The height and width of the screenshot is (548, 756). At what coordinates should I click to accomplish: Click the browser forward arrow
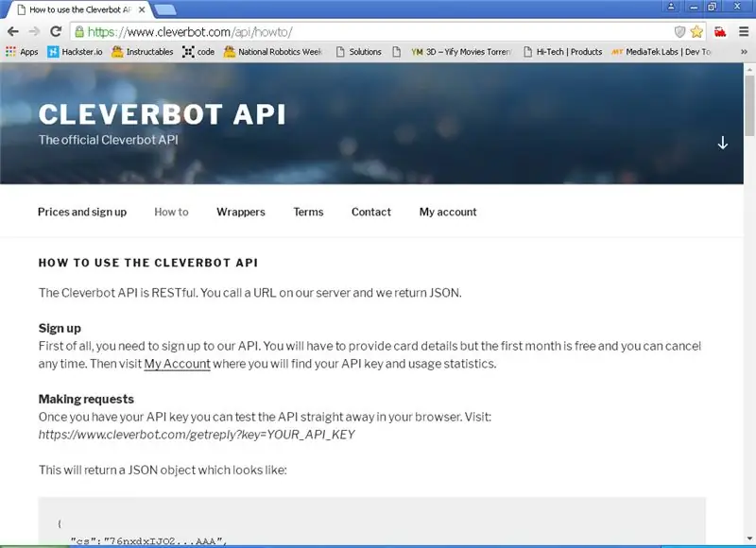pyautogui.click(x=34, y=32)
